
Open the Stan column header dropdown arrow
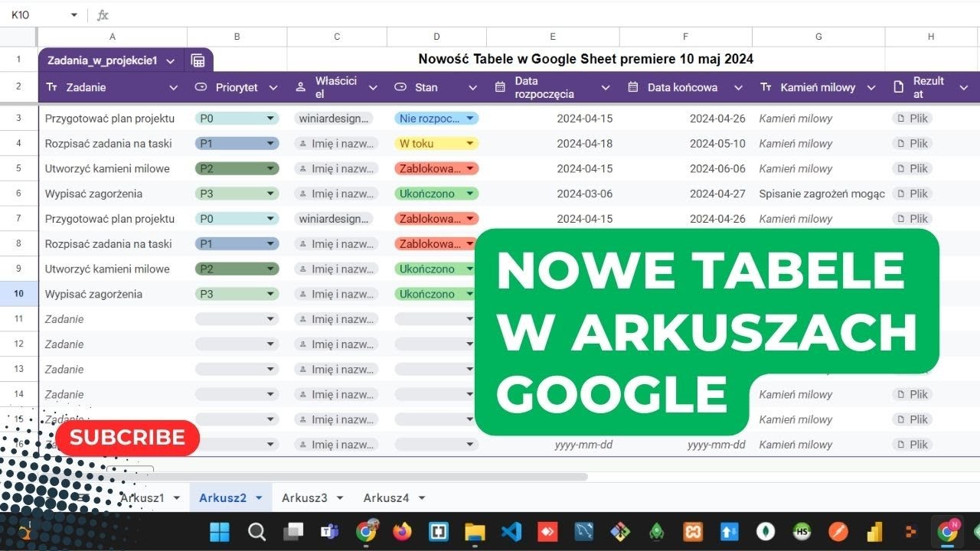[472, 88]
